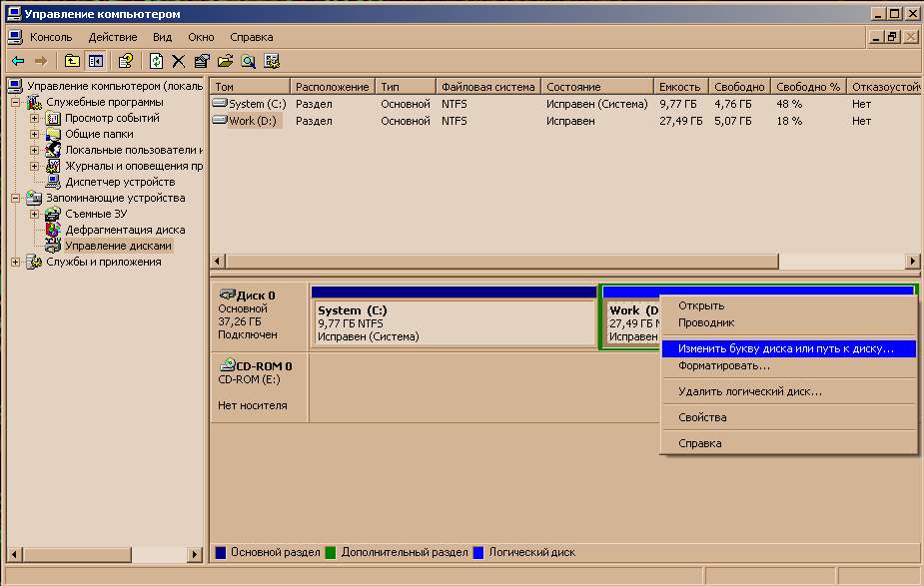Collapse the Служебные программы node
This screenshot has height=586, width=924.
(15, 102)
